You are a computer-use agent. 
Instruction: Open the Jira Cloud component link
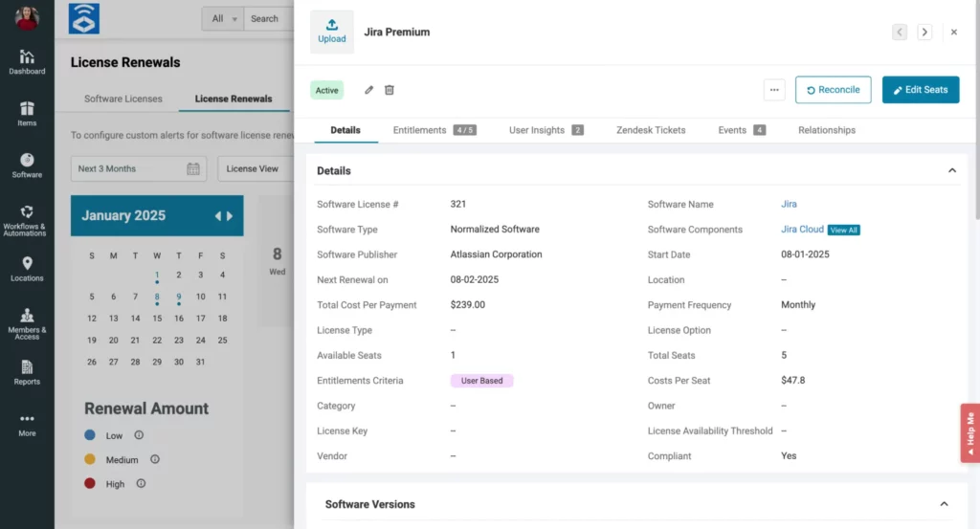coord(802,230)
